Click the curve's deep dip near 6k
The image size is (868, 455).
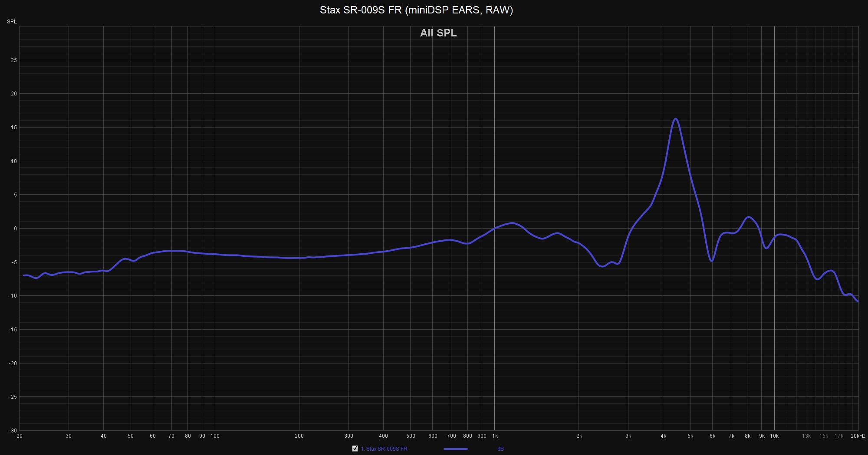(x=711, y=261)
